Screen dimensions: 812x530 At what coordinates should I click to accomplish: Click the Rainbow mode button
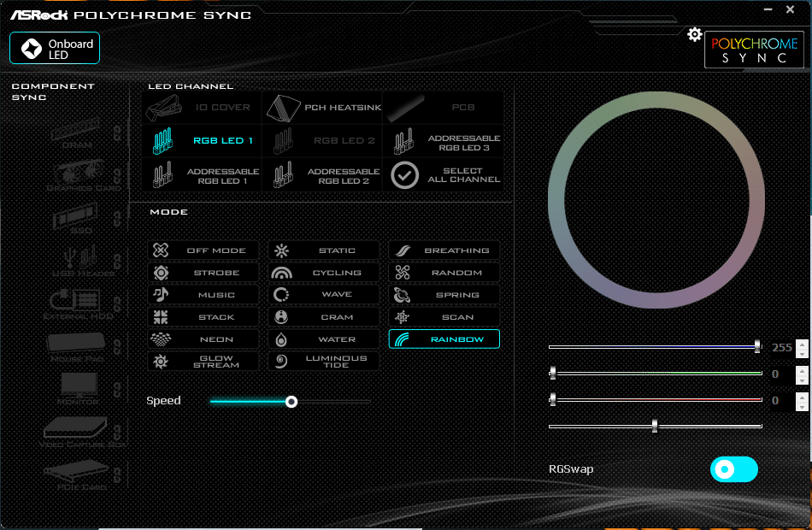coord(444,339)
